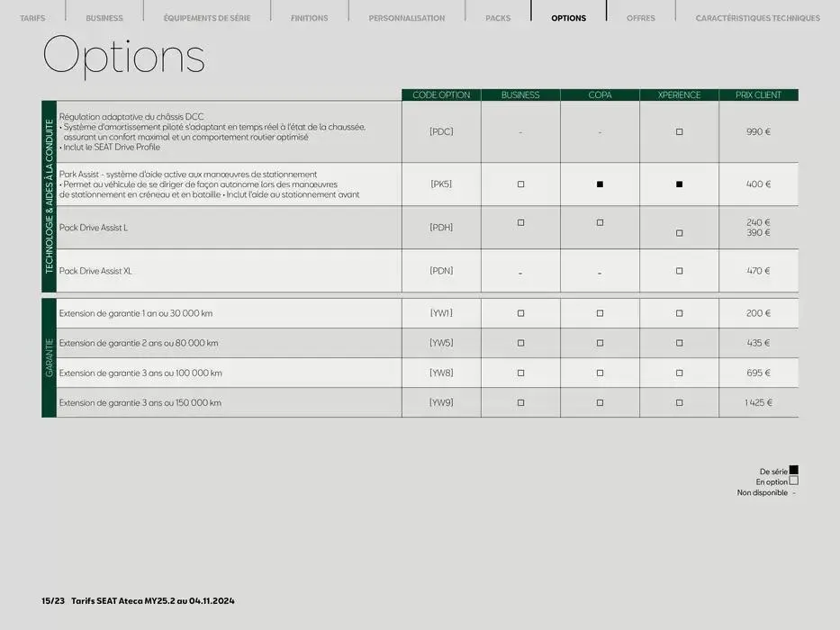Click the filled 'De série' legend square

(x=793, y=471)
